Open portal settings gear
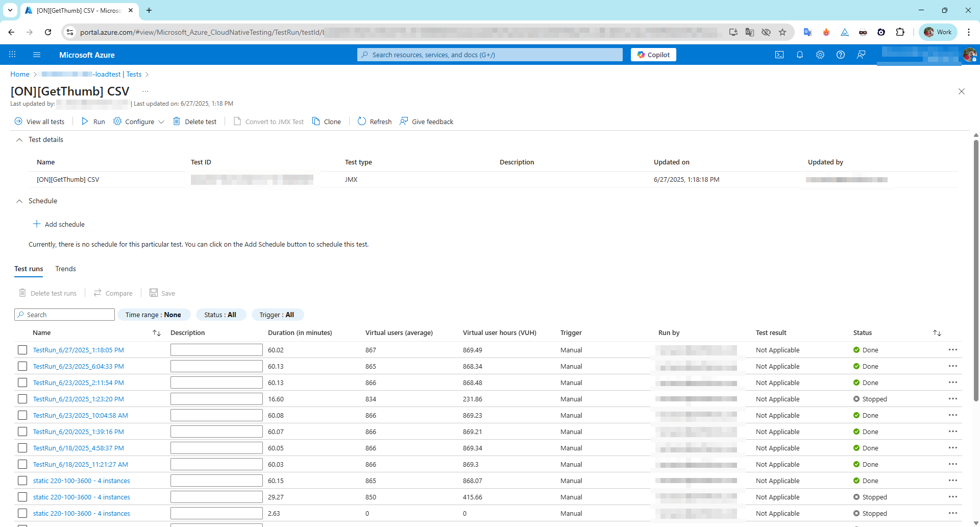This screenshot has height=527, width=980. (820, 55)
